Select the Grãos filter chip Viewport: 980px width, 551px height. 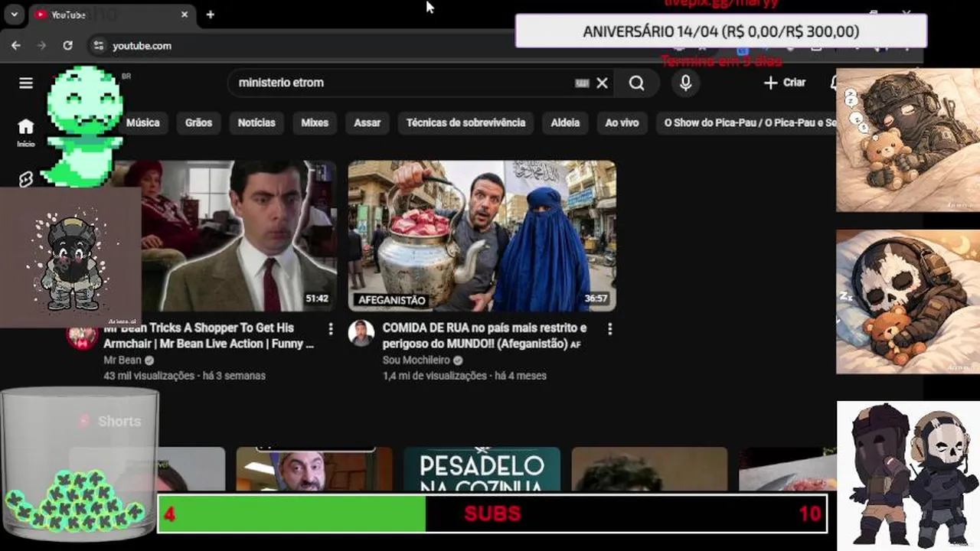click(198, 122)
